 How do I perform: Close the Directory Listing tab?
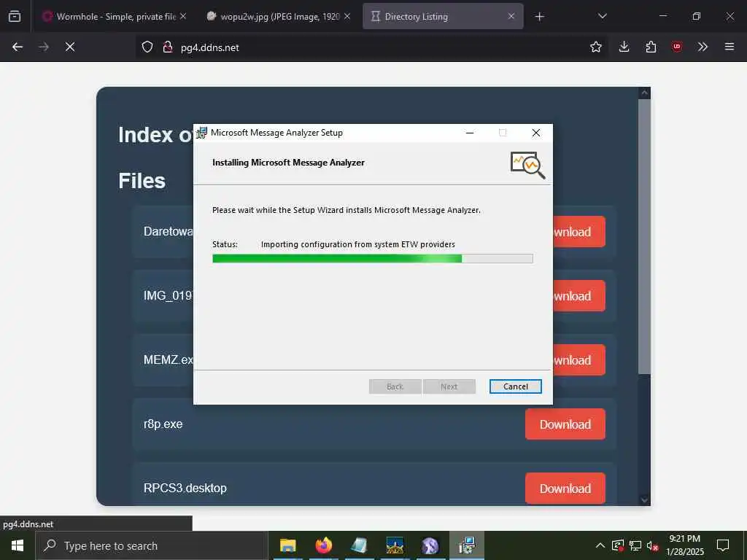point(511,16)
